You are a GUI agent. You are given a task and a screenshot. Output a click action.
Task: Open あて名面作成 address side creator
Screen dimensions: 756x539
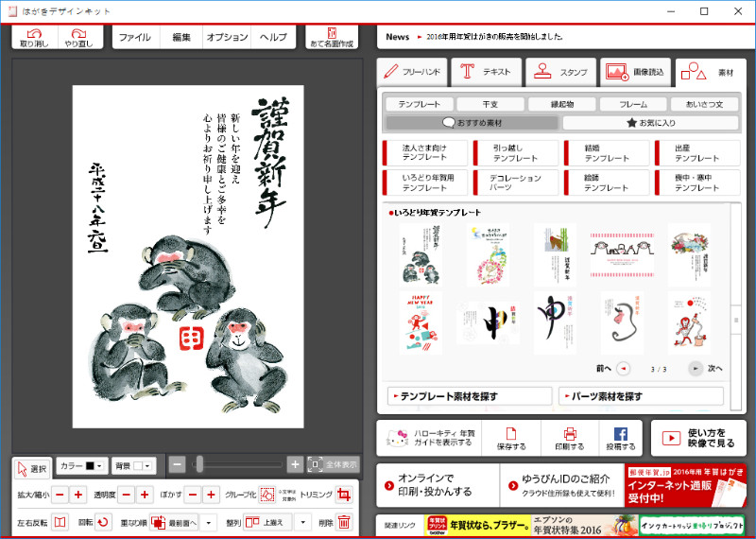point(332,37)
